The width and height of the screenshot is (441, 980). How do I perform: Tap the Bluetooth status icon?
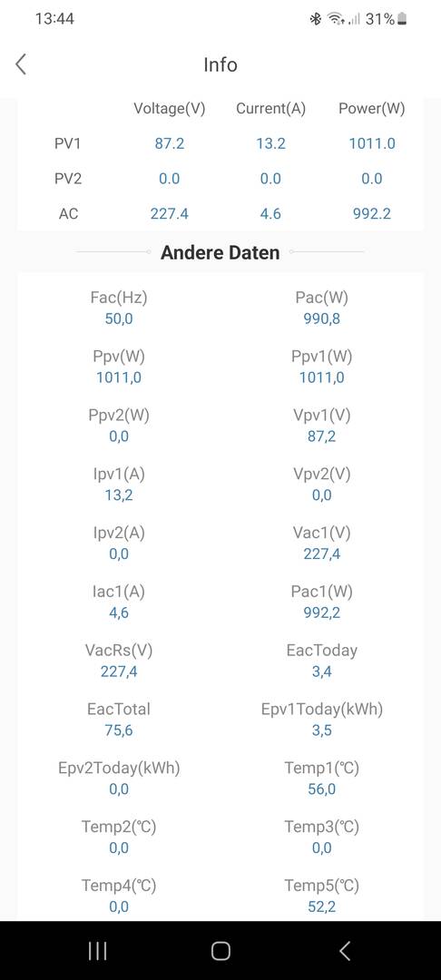pos(316,19)
